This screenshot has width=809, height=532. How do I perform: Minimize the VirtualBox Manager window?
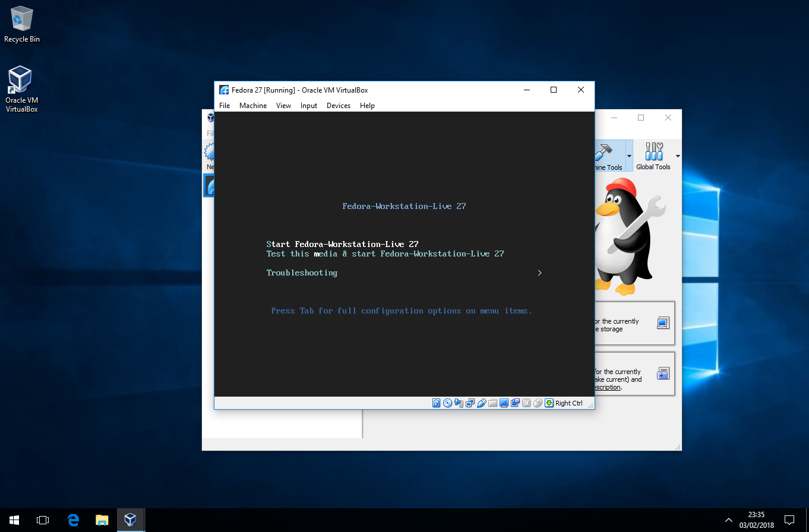click(614, 118)
